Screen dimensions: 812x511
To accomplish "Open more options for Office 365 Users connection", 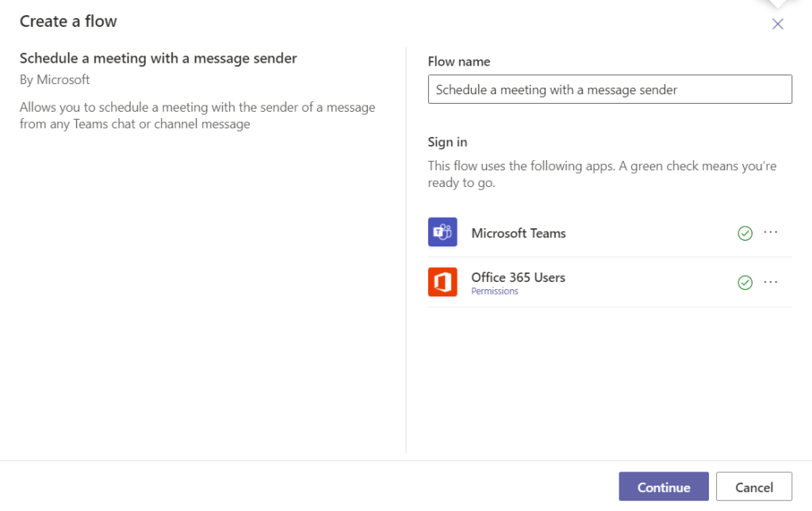I will tap(770, 282).
